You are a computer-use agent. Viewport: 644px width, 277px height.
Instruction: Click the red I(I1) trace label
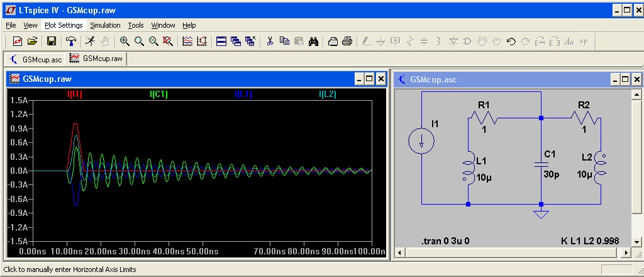coord(74,94)
